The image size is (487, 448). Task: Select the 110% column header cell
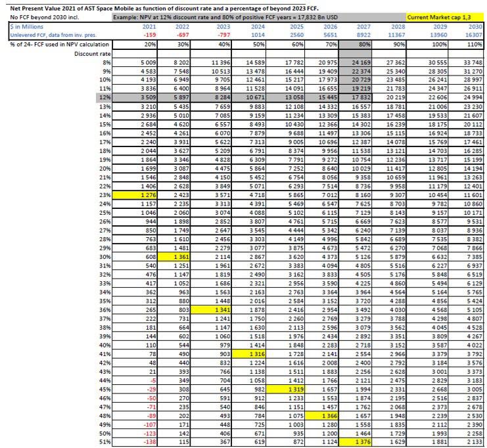tap(466, 45)
